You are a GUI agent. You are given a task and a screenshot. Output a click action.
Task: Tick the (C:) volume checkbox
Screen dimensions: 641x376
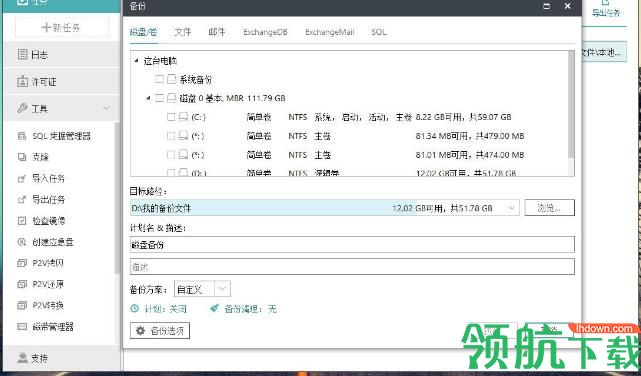[x=171, y=117]
